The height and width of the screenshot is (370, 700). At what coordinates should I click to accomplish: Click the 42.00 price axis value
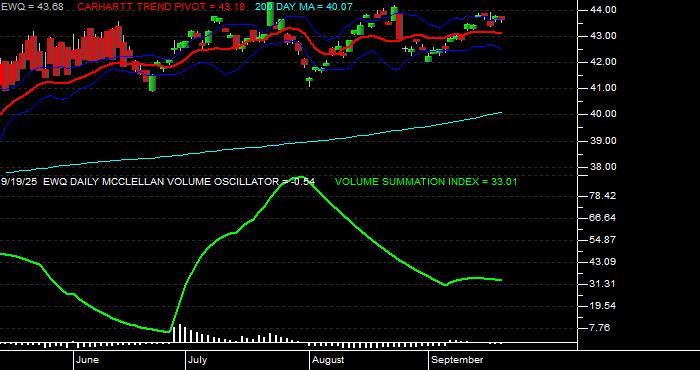(x=604, y=62)
